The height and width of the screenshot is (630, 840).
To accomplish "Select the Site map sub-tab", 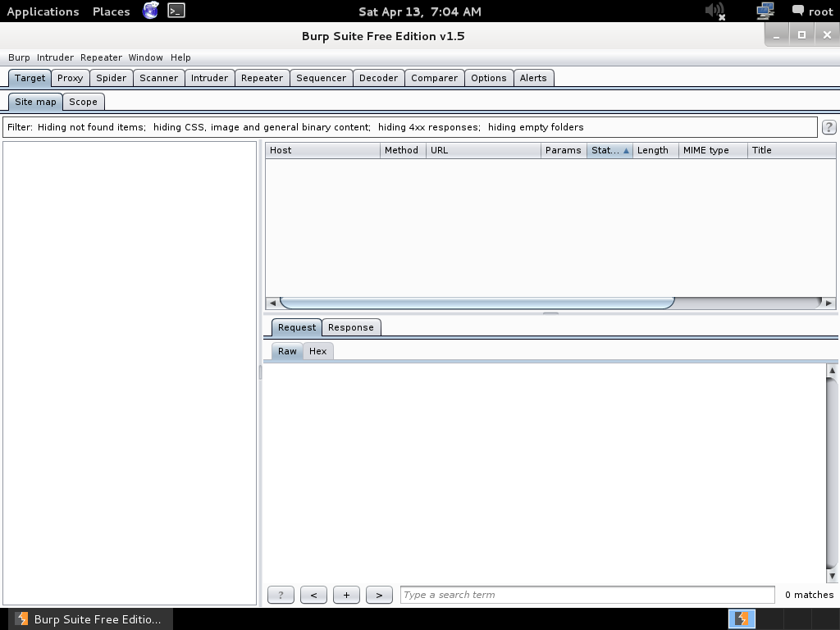I will pos(35,102).
